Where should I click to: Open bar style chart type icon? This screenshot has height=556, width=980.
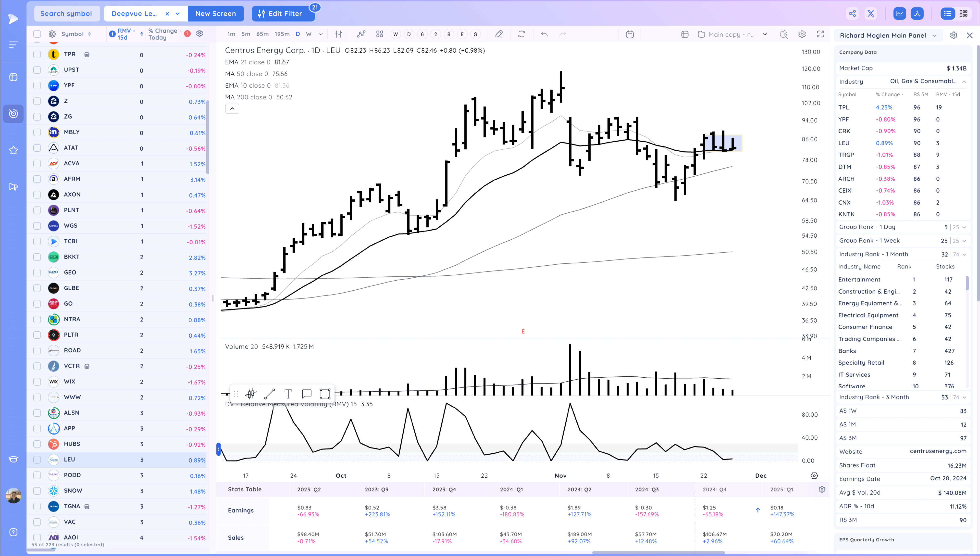tap(339, 34)
